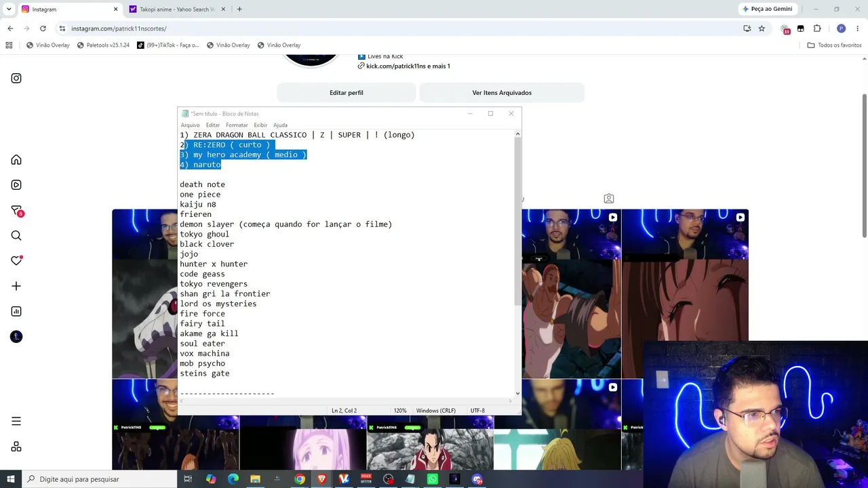This screenshot has width=868, height=488.
Task: Open WhatsApp from the taskbar
Action: (x=433, y=479)
